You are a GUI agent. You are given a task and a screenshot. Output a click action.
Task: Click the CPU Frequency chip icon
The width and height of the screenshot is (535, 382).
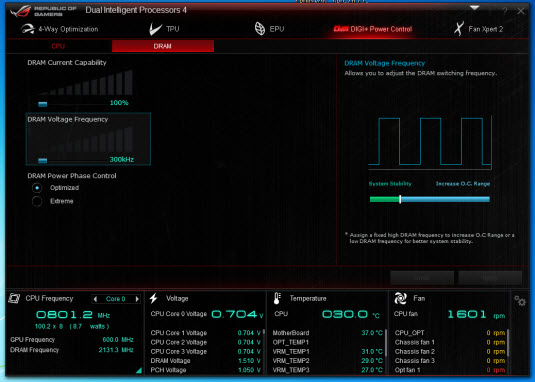coord(14,298)
